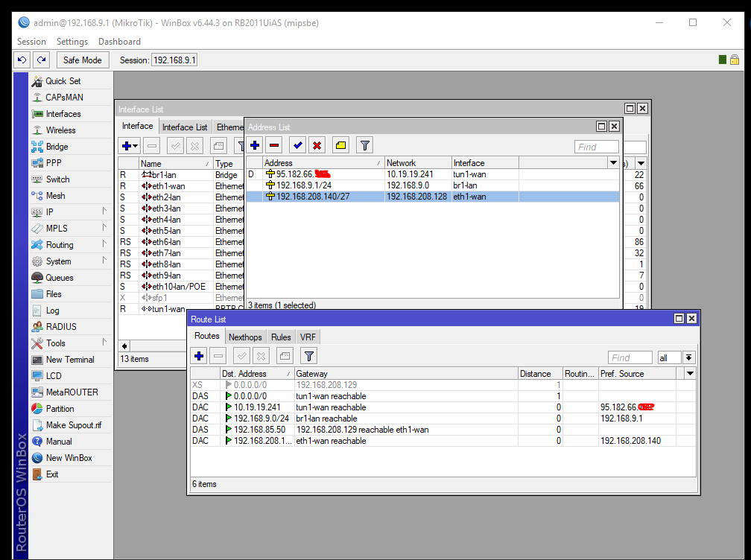Disable address with red X in Address List

[x=317, y=145]
